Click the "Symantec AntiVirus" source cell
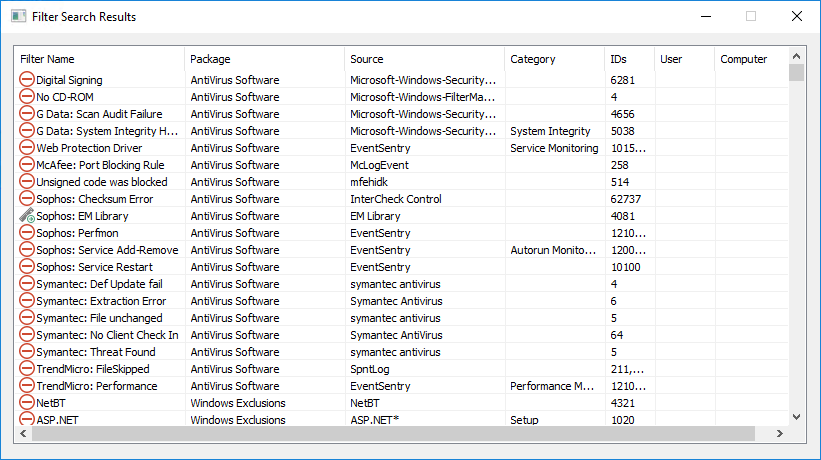 pos(396,335)
